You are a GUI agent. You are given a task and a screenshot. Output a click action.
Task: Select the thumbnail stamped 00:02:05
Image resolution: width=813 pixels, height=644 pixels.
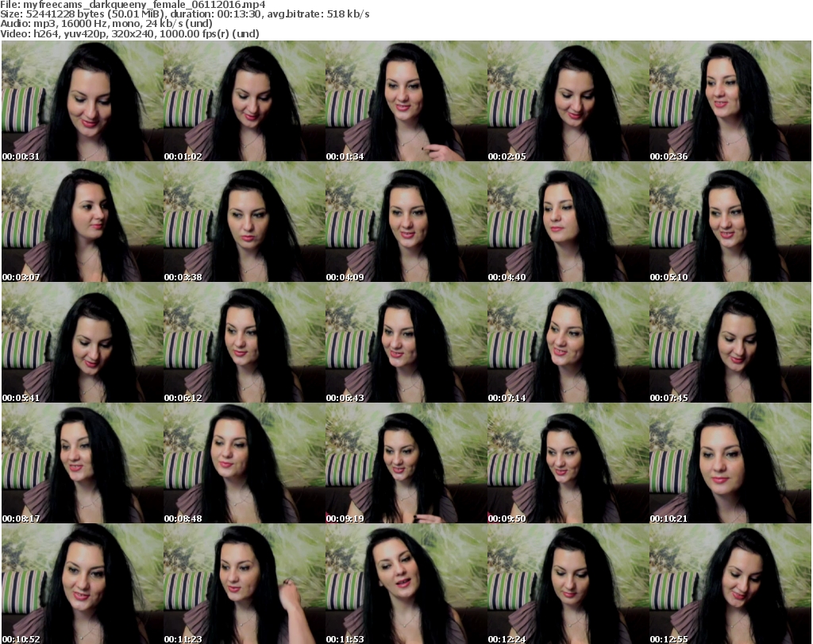coord(568,101)
